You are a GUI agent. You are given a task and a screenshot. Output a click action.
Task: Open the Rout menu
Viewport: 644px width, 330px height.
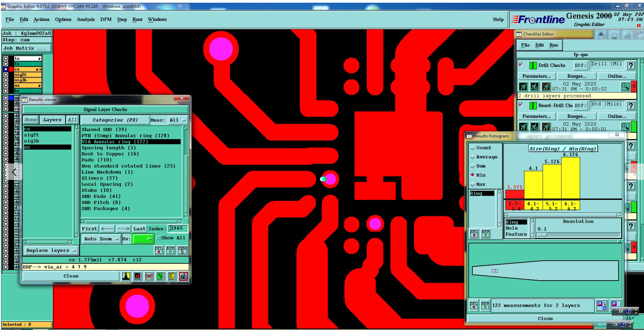pos(137,20)
